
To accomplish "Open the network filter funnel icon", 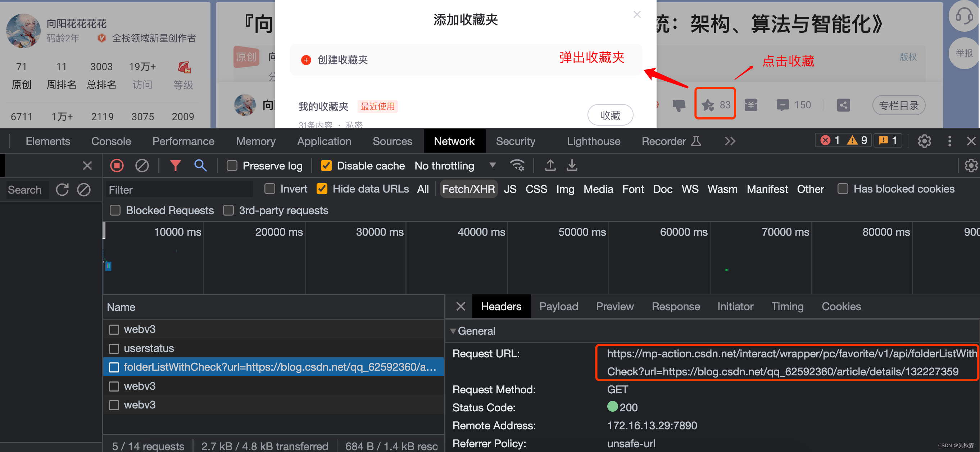I will [175, 166].
